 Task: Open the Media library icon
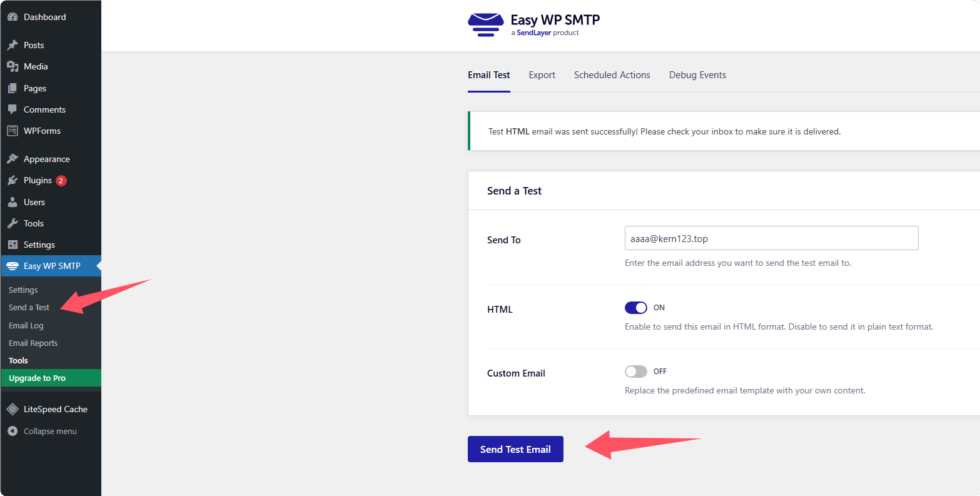[13, 66]
